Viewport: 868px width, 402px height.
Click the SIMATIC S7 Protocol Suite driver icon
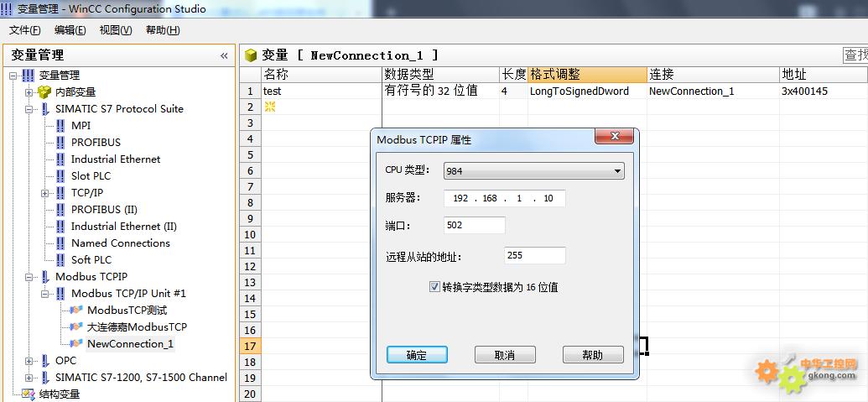(44, 109)
